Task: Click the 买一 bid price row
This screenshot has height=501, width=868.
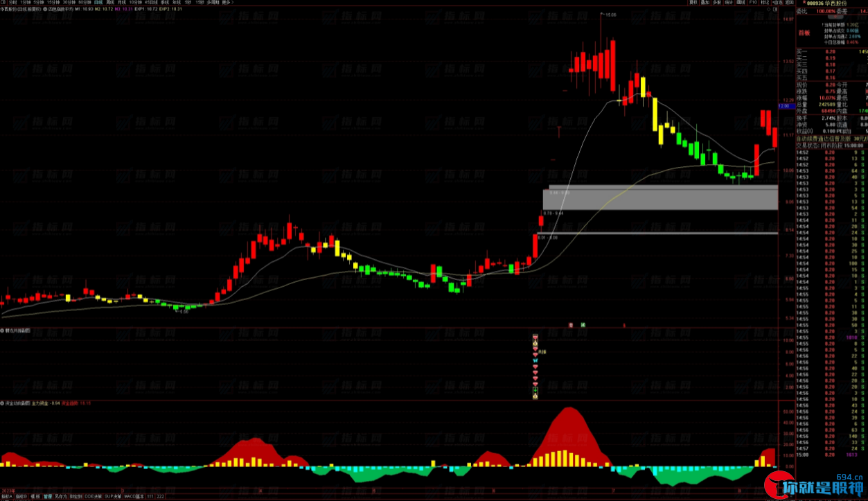Action: pos(832,52)
